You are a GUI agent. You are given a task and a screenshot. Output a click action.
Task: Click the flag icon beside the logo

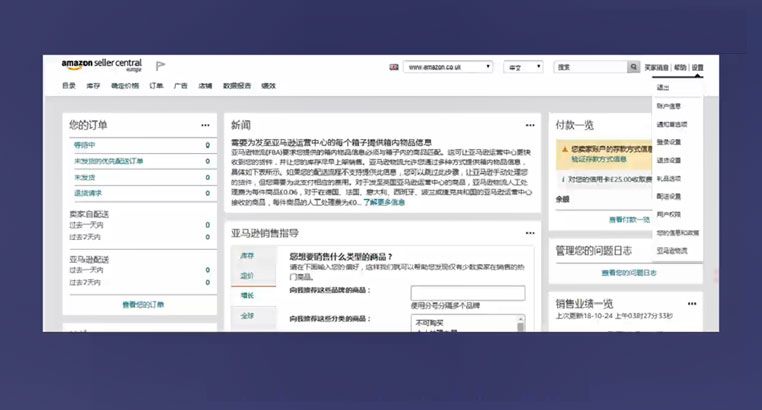[x=160, y=66]
